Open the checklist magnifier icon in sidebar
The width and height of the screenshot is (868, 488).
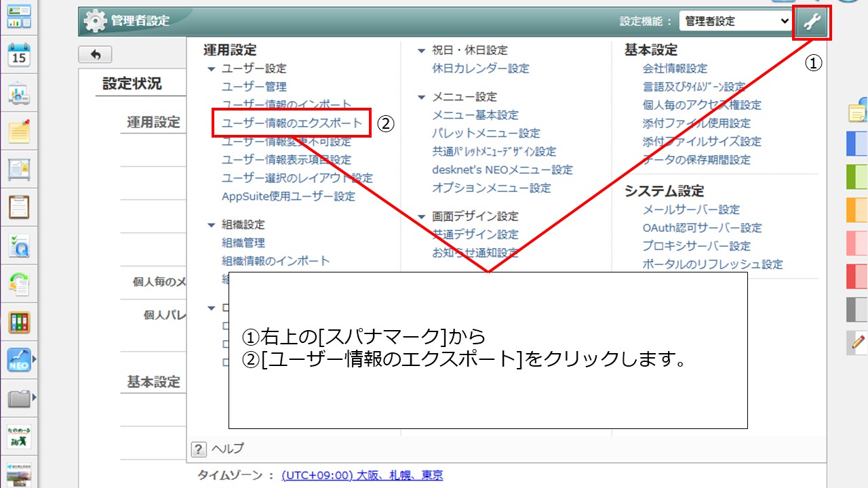pos(19,245)
